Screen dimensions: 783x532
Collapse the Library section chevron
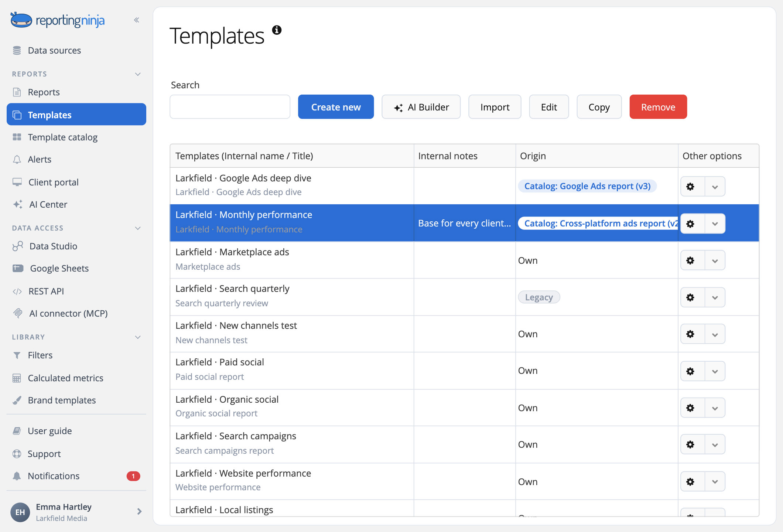138,337
